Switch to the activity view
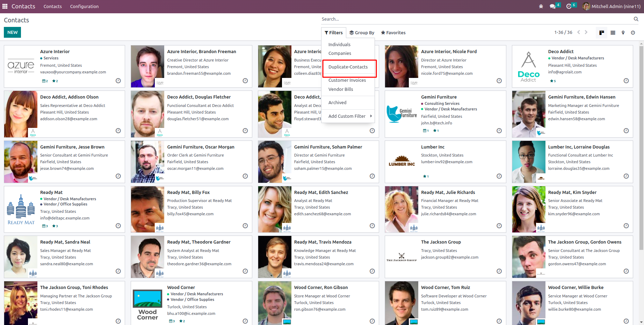644x325 pixels. tap(633, 32)
